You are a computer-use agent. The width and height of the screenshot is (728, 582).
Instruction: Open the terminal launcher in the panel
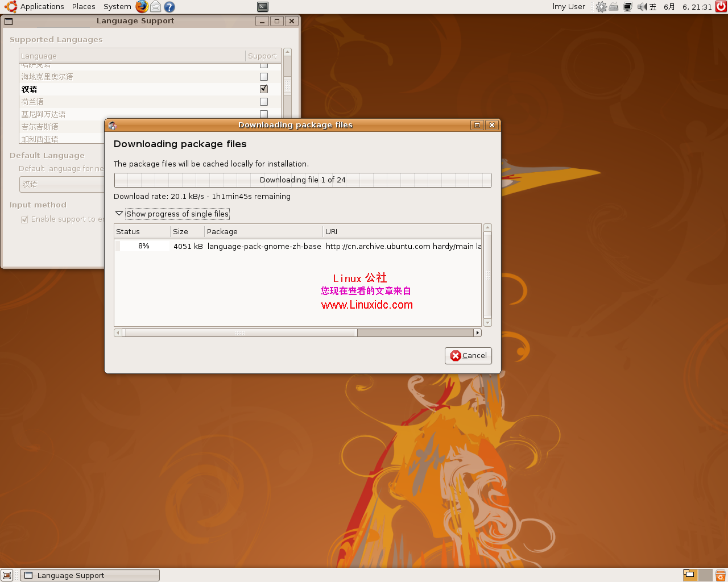pos(263,7)
